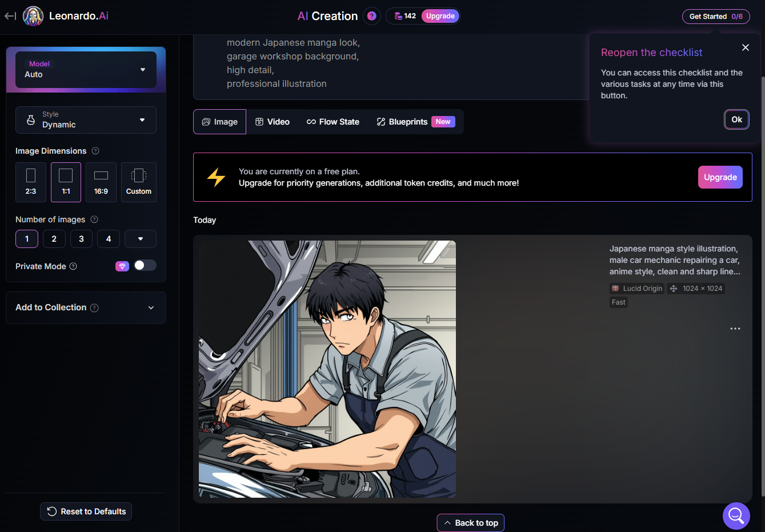
Task: Open the Blueprints feature
Action: pos(402,121)
